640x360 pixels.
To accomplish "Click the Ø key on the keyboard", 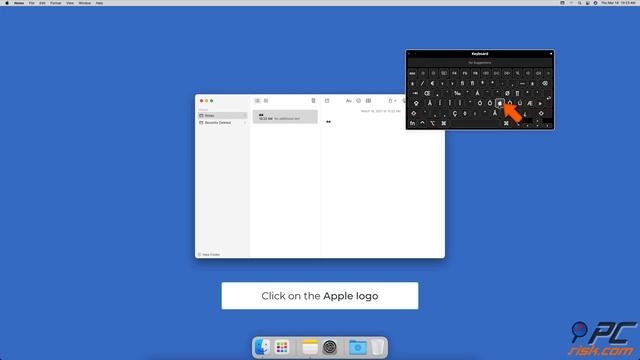I will click(507, 93).
